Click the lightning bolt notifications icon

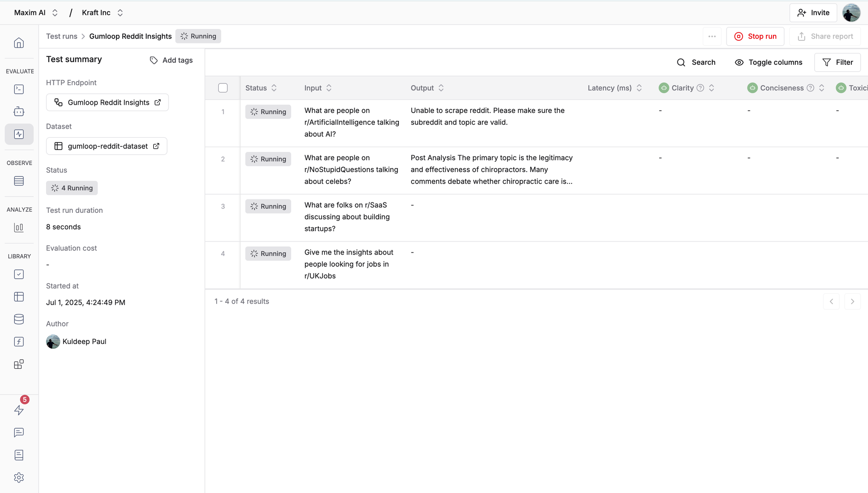tap(19, 410)
